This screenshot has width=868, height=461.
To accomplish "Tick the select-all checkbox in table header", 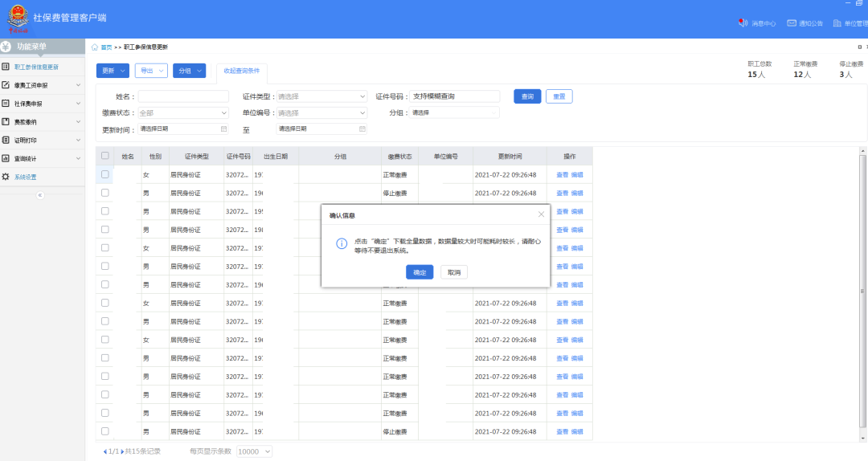I will click(105, 156).
